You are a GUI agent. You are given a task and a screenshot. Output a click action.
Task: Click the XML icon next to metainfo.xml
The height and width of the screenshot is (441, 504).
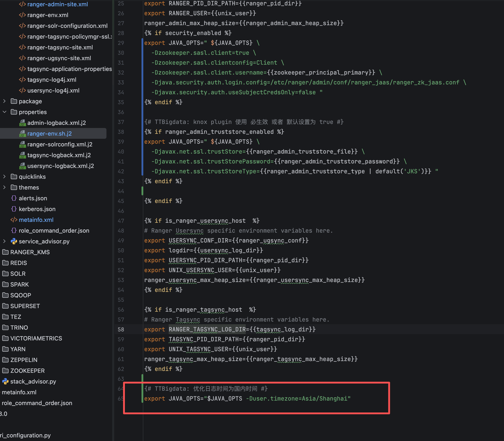click(14, 220)
